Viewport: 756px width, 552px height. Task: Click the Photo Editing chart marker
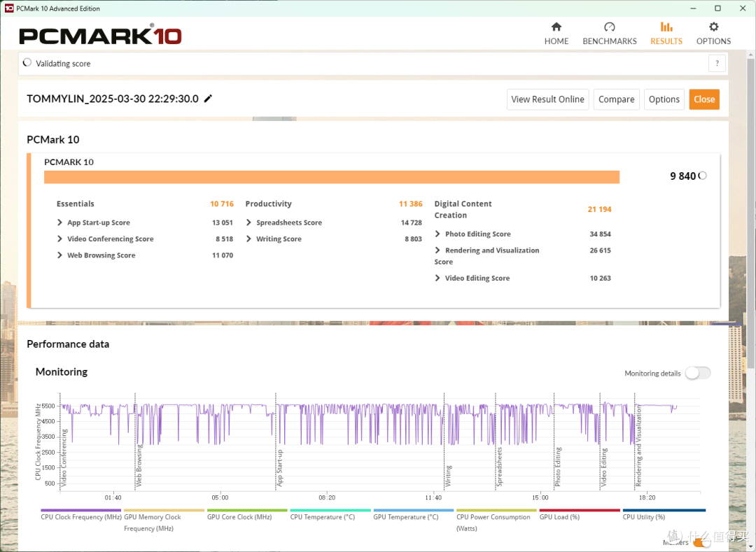pos(558,467)
